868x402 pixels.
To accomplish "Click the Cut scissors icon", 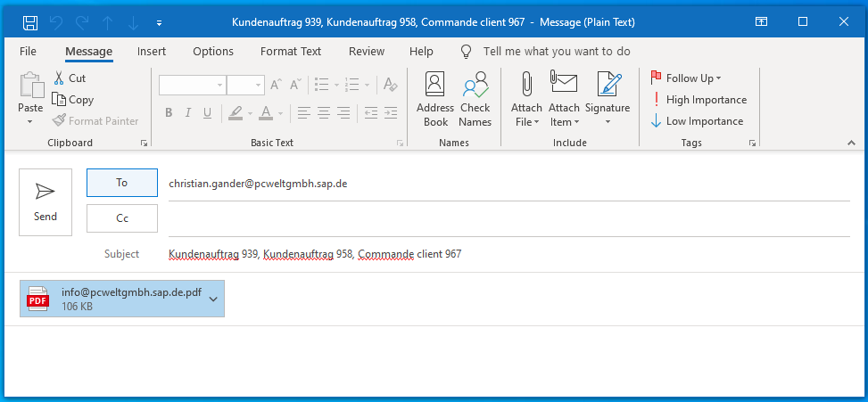I will tap(59, 78).
